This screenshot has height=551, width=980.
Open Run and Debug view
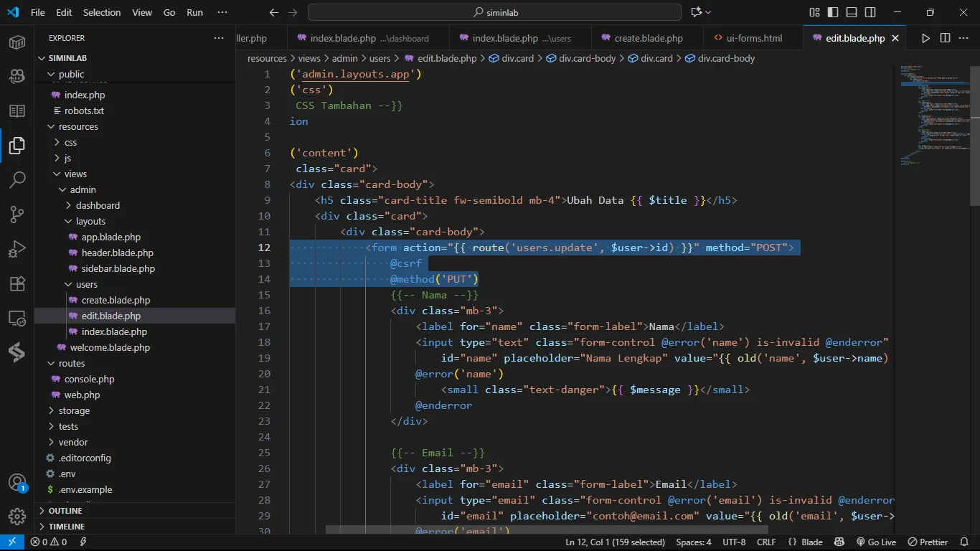click(17, 249)
